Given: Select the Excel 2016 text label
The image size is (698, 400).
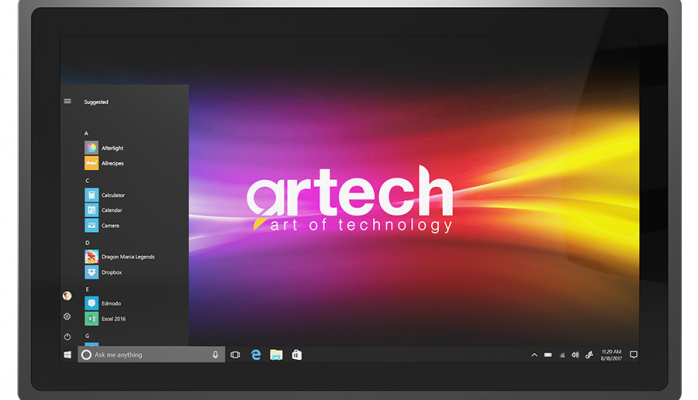Looking at the screenshot, I should pyautogui.click(x=114, y=319).
